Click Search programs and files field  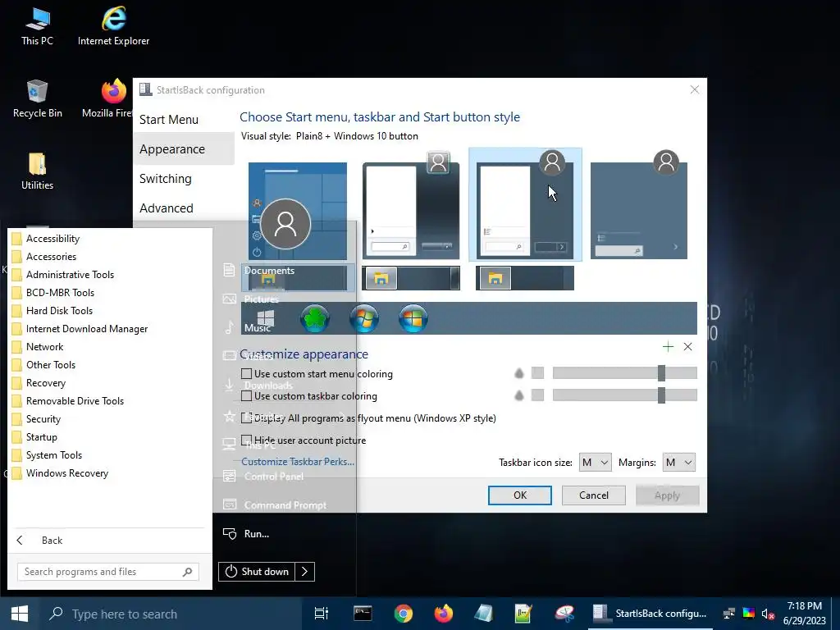108,572
